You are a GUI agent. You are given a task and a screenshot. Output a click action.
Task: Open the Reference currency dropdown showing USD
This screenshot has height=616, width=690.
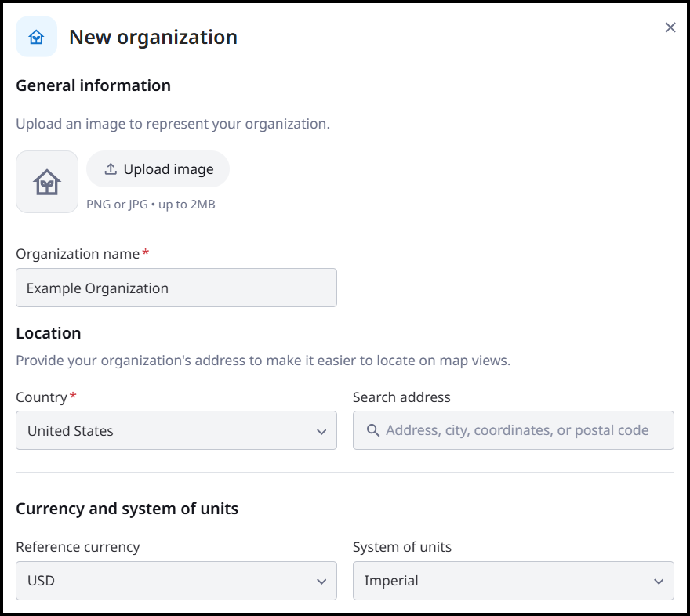176,581
